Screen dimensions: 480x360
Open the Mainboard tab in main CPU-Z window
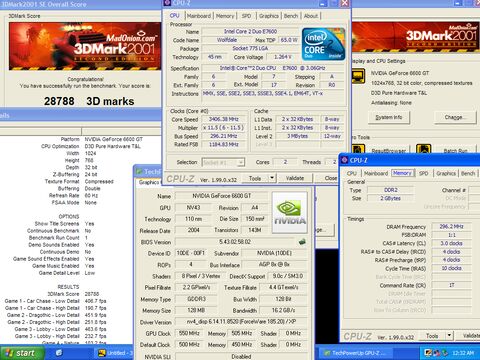point(199,16)
